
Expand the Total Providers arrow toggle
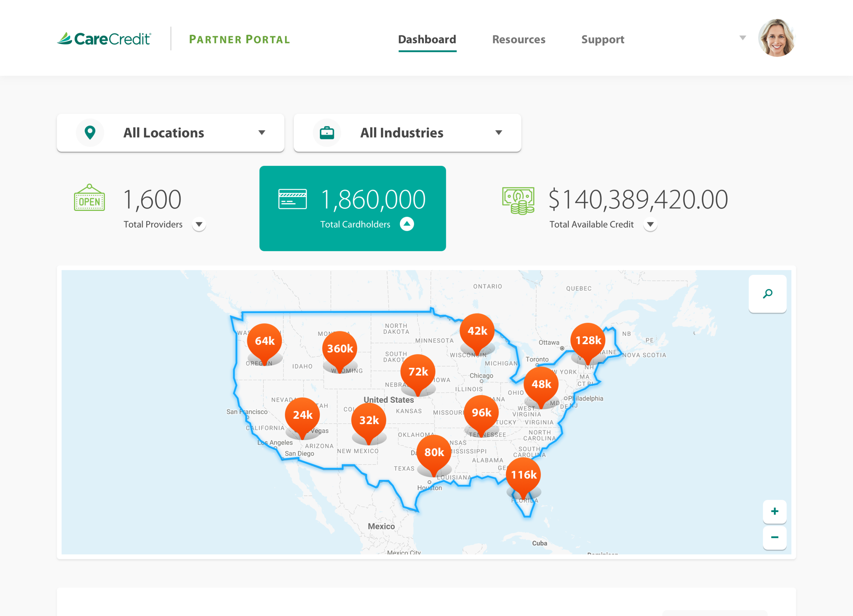pyautogui.click(x=199, y=225)
